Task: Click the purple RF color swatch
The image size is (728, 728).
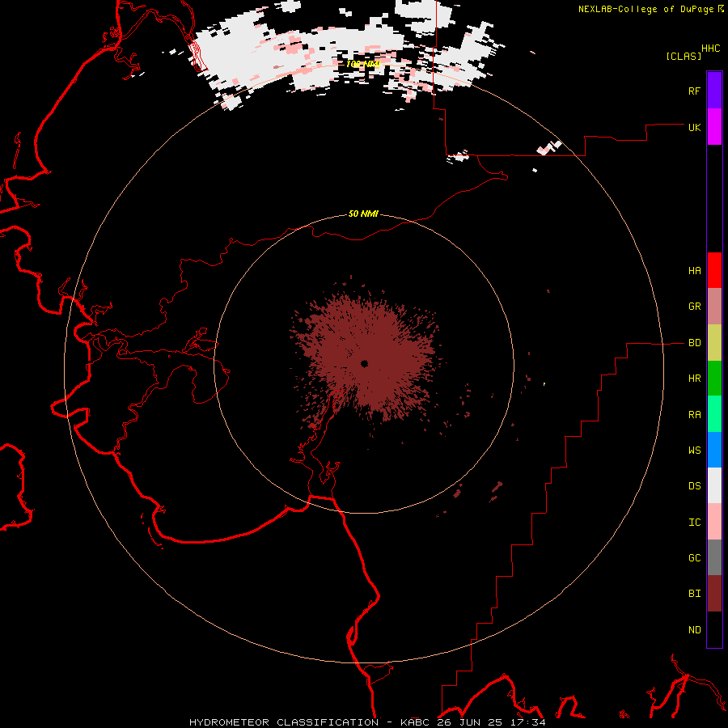Action: coord(714,91)
